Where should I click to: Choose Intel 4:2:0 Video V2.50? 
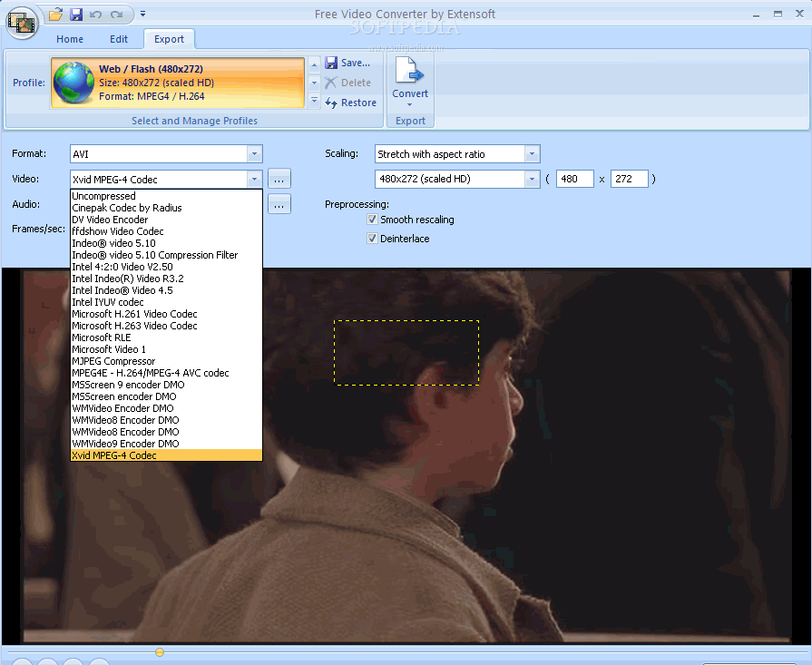pyautogui.click(x=166, y=267)
